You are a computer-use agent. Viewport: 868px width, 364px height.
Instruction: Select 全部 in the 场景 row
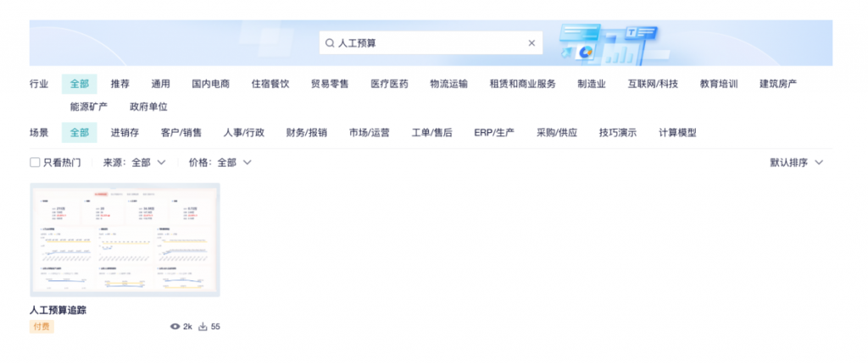tap(79, 133)
